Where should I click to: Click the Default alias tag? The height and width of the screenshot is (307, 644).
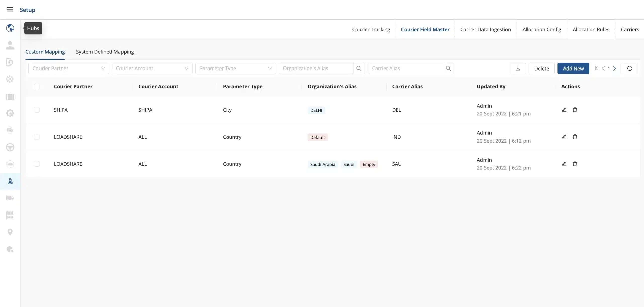click(317, 137)
